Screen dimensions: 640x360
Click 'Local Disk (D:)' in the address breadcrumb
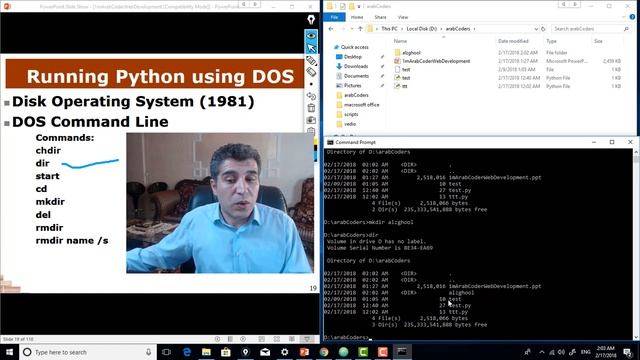click(x=422, y=29)
